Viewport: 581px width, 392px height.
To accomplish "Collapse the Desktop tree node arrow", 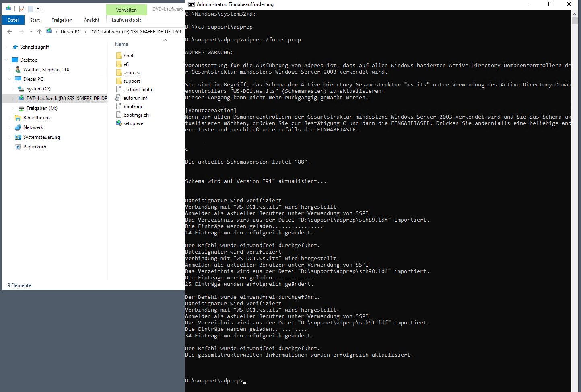I will 6,60.
